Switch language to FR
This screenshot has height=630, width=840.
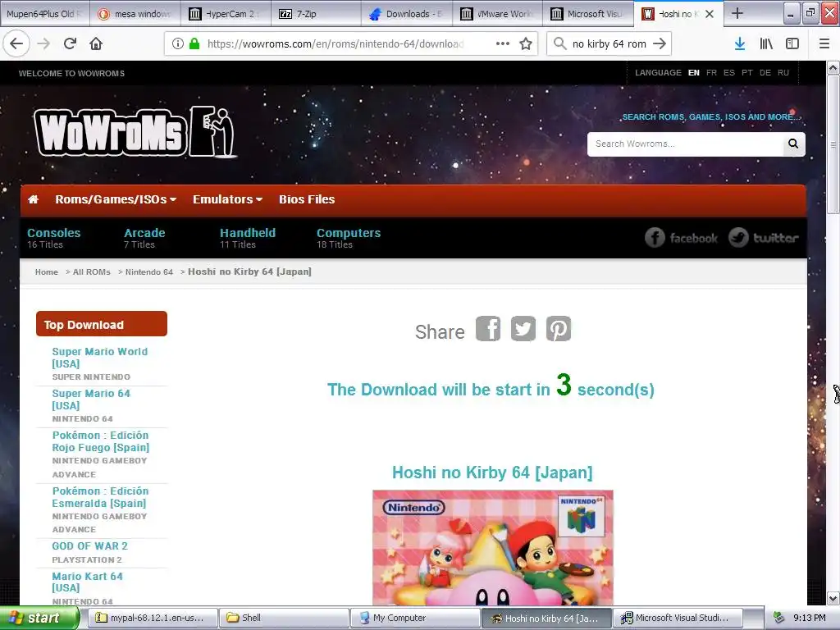click(x=711, y=73)
